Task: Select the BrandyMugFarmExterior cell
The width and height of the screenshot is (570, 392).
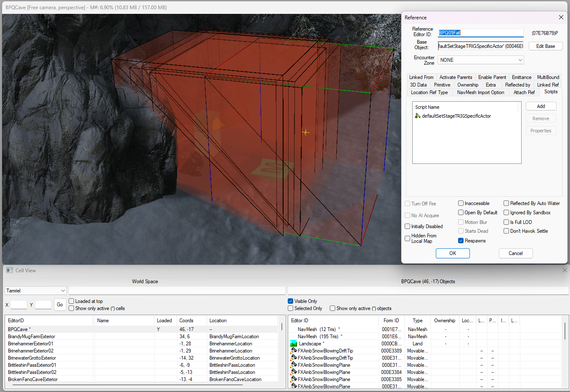Action: (141, 337)
